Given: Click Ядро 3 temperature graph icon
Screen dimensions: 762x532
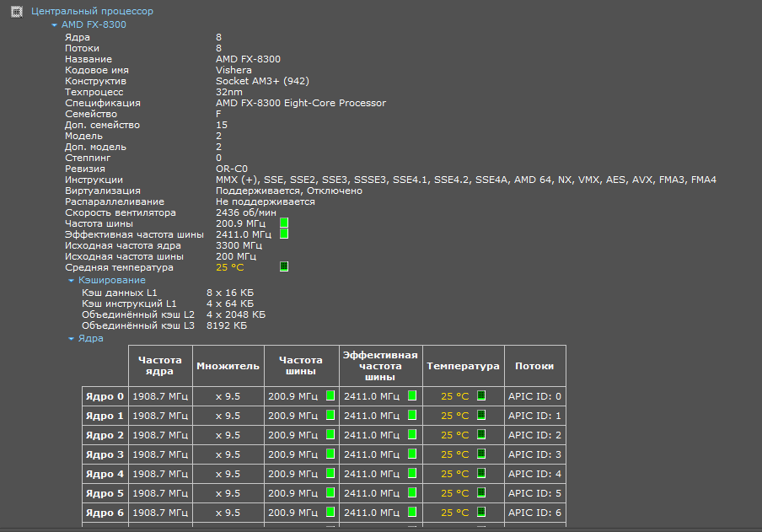Looking at the screenshot, I should (x=481, y=454).
